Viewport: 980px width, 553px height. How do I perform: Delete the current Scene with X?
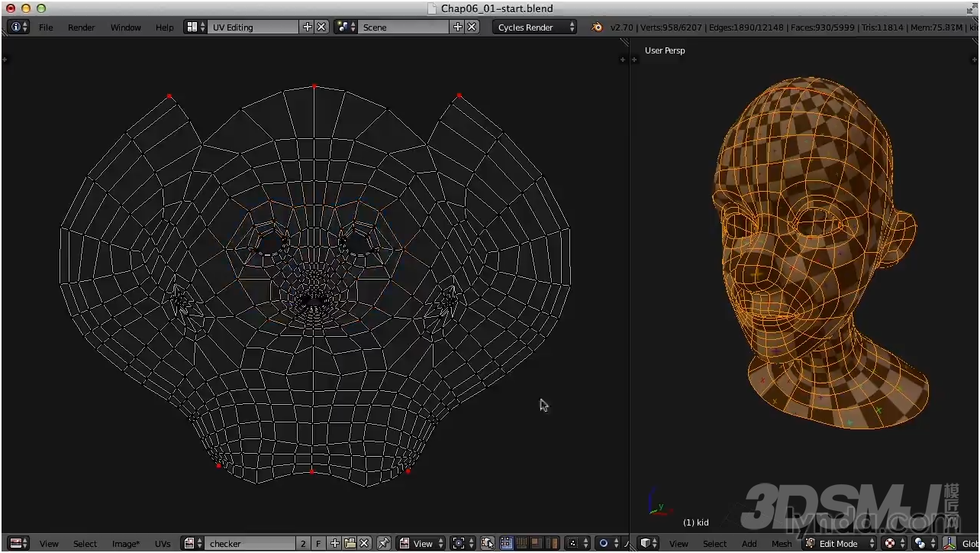(x=472, y=27)
